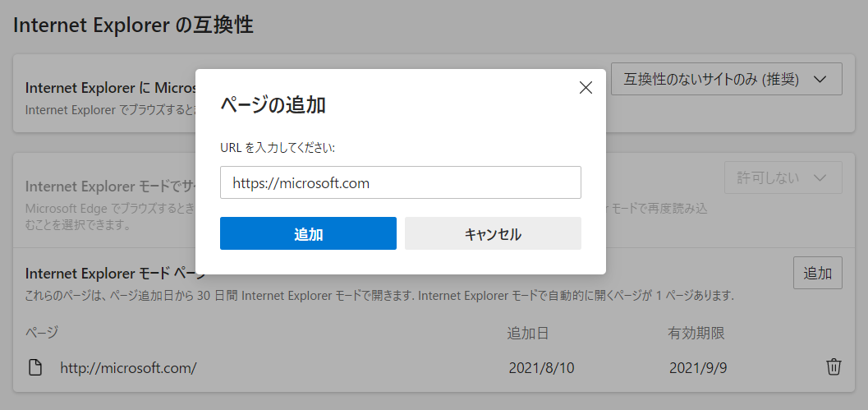
Task: Click the page icon next to http://microsoft.com/
Action: point(35,368)
